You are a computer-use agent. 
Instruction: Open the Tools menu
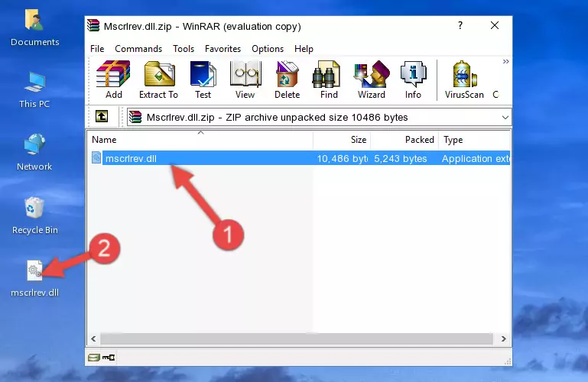[184, 49]
